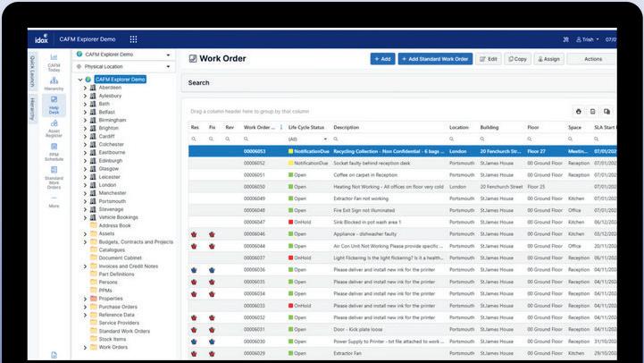Expand the Portsmouth tree node
The height and width of the screenshot is (363, 644).
[85, 201]
